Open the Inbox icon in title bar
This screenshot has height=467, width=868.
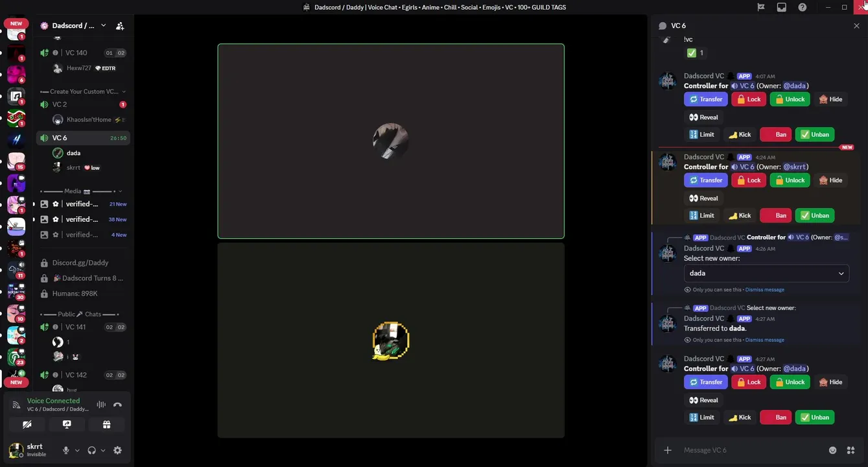pos(782,7)
